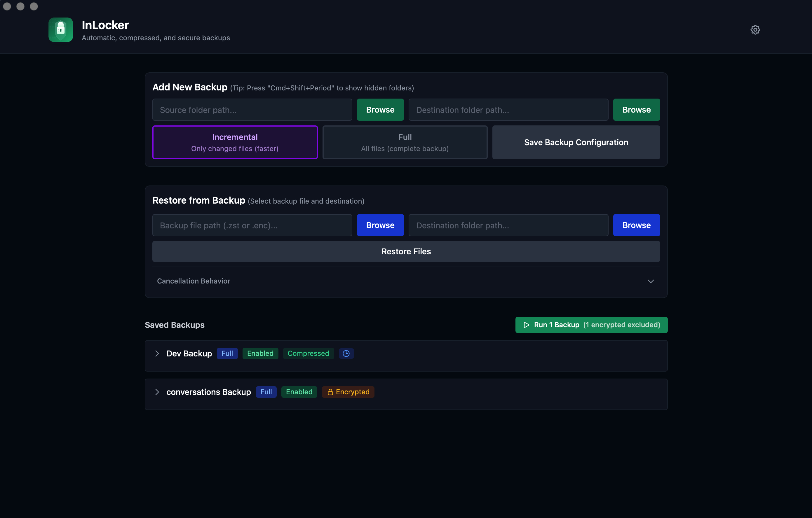The height and width of the screenshot is (518, 812).
Task: Toggle the Enabled badge on conversations Backup
Action: [299, 392]
